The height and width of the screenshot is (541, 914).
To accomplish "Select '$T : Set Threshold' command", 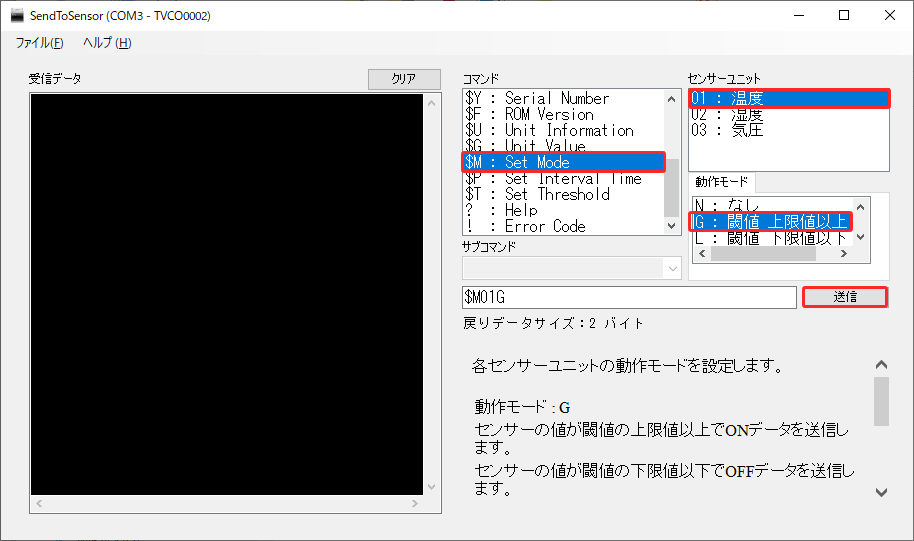I will coord(564,194).
